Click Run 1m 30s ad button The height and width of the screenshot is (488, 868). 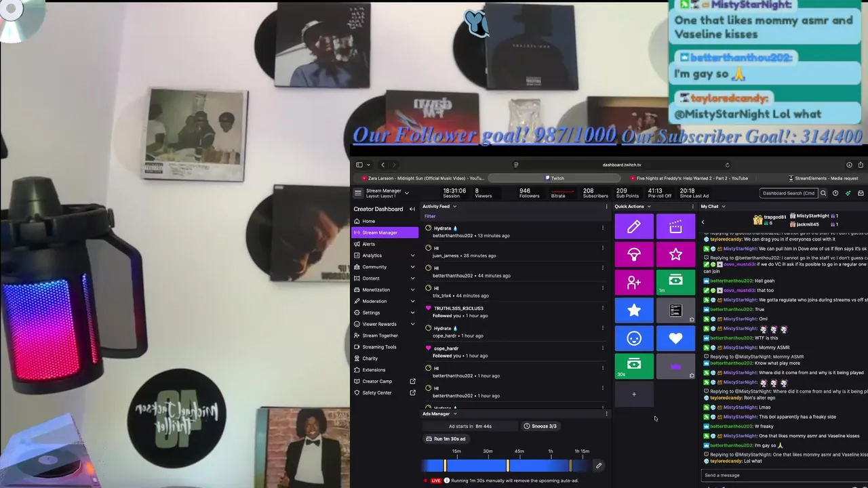click(x=447, y=439)
